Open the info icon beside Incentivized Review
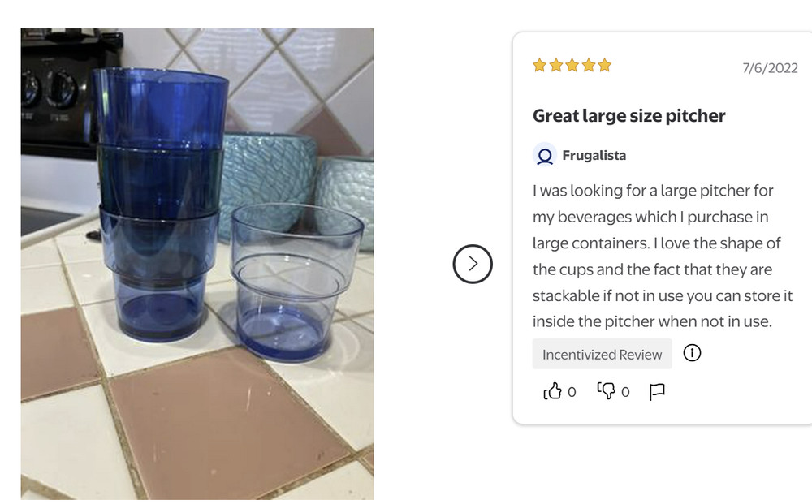812x504 pixels. tap(691, 352)
